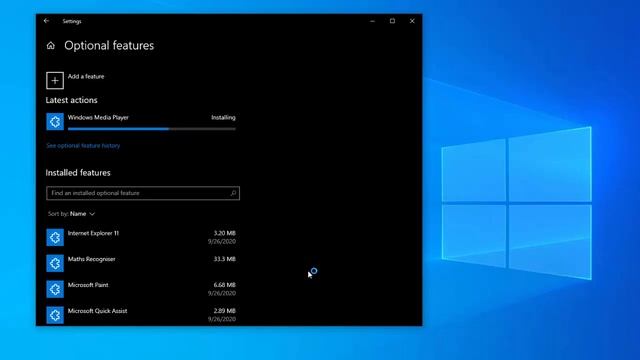Click the Add a feature label
Screen dimensions: 640x360
pyautogui.click(x=86, y=76)
